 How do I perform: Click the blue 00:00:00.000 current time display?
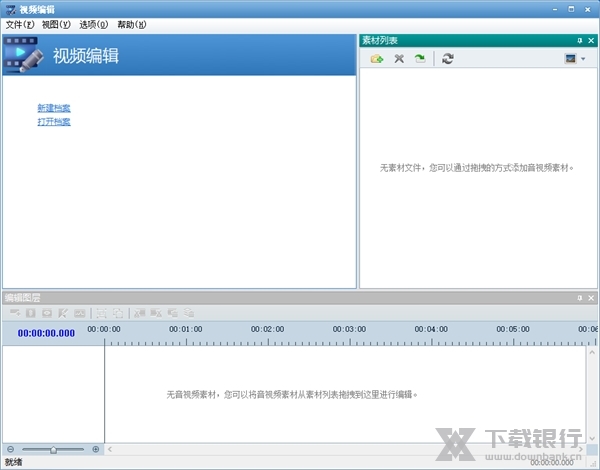46,333
